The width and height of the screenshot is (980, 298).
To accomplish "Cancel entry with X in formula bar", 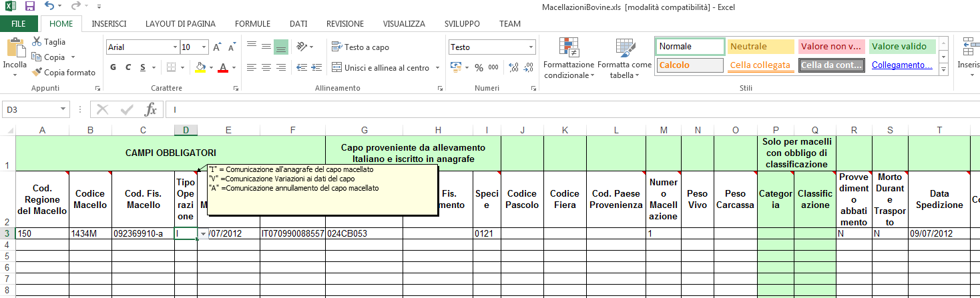I will pos(103,109).
